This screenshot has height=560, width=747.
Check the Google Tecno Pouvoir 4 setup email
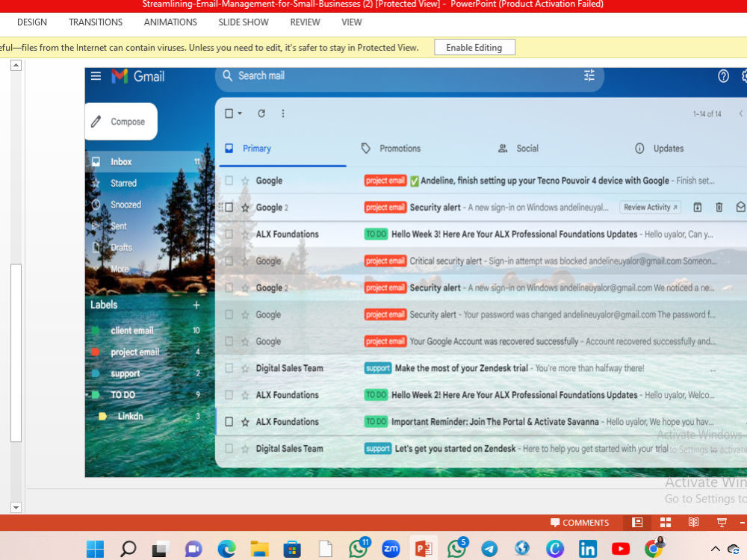(229, 181)
